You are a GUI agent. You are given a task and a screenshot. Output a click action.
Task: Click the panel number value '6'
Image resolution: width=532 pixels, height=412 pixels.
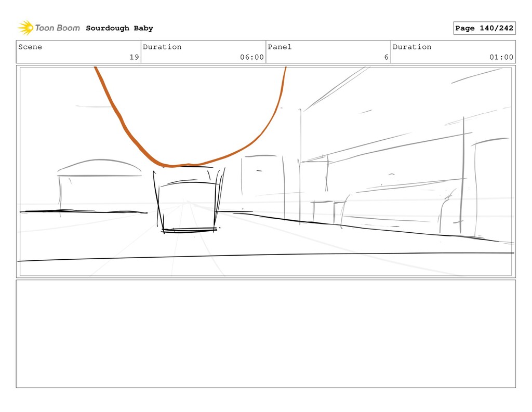click(x=386, y=57)
